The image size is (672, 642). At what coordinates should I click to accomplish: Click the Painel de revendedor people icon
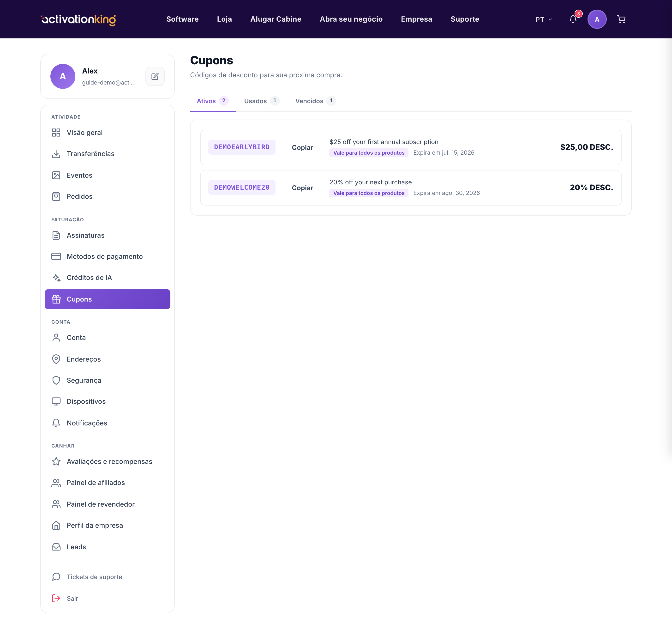tap(56, 504)
